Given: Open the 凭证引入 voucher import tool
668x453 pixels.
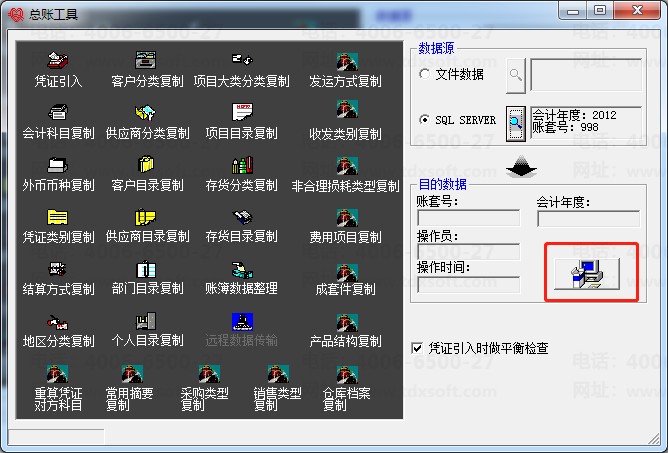Looking at the screenshot, I should coord(58,61).
